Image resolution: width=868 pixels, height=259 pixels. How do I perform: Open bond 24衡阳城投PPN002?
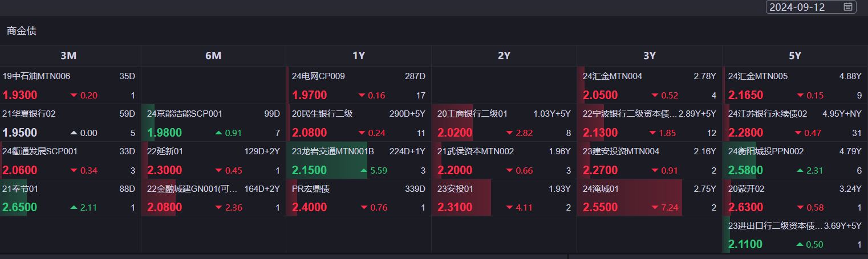(x=766, y=151)
